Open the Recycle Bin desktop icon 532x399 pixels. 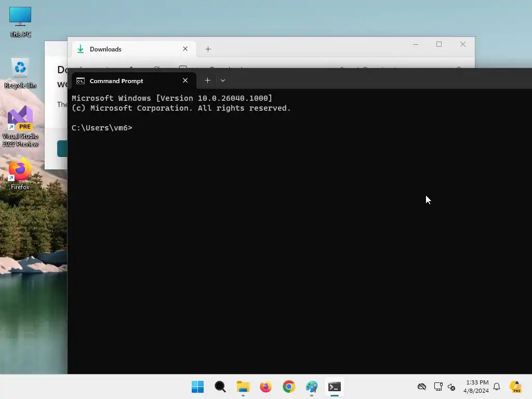pyautogui.click(x=20, y=73)
